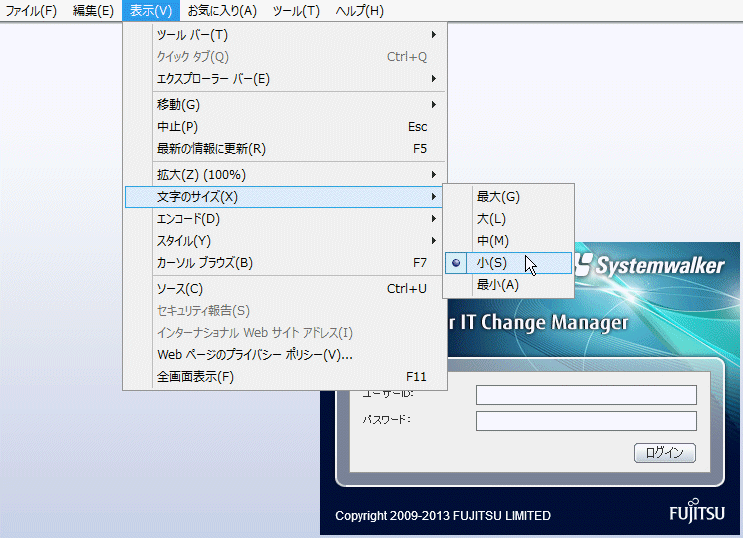Click the ログイン button
Screen dimensions: 743x538
coord(665,453)
